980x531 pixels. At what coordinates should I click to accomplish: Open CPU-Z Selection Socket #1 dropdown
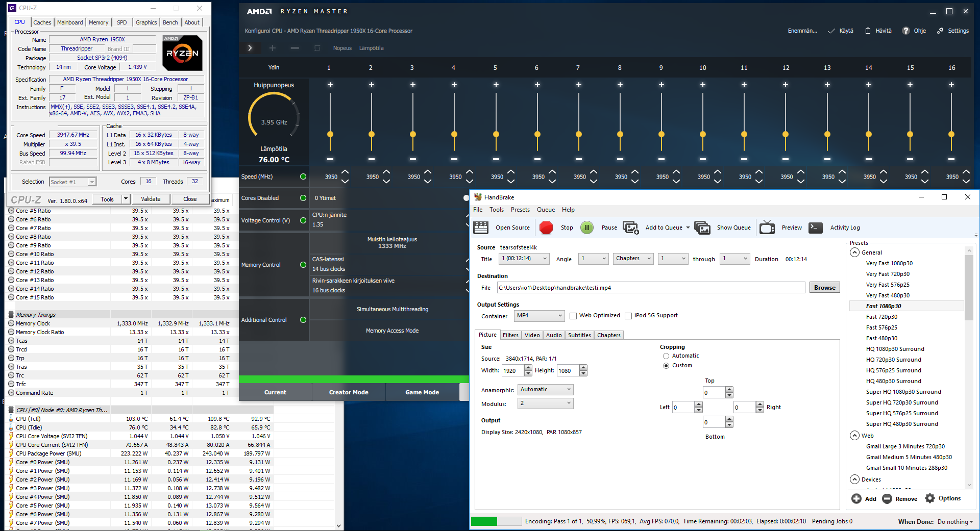coord(72,182)
